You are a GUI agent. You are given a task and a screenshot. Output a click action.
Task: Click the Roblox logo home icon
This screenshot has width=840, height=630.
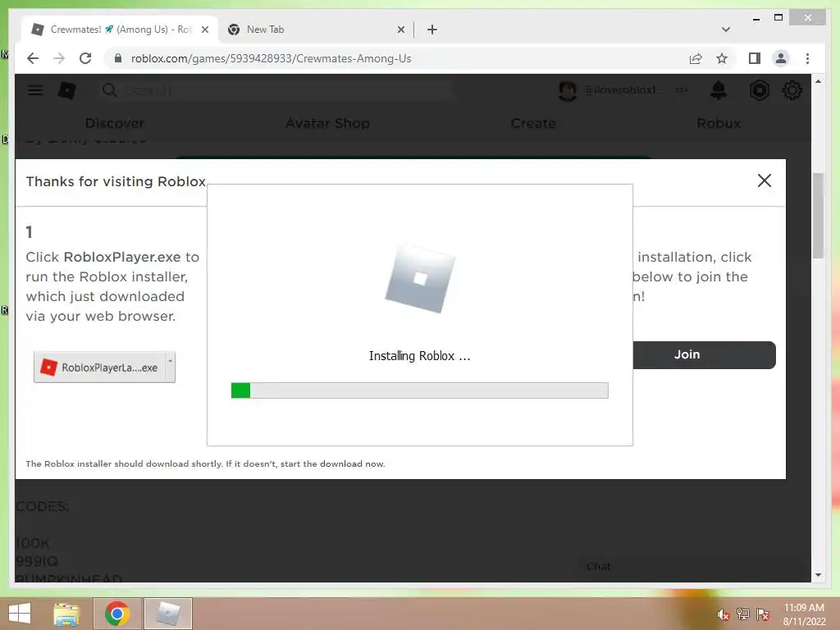67,90
